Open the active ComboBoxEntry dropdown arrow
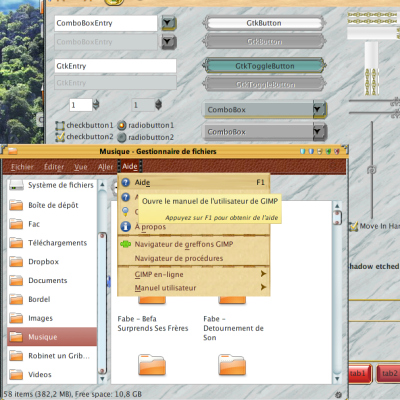 click(169, 23)
